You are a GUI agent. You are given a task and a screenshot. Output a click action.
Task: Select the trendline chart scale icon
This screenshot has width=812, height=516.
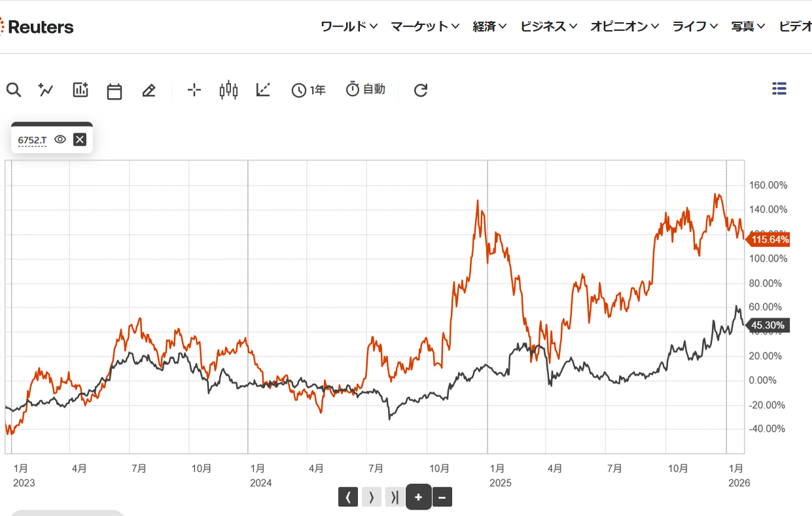pos(262,90)
